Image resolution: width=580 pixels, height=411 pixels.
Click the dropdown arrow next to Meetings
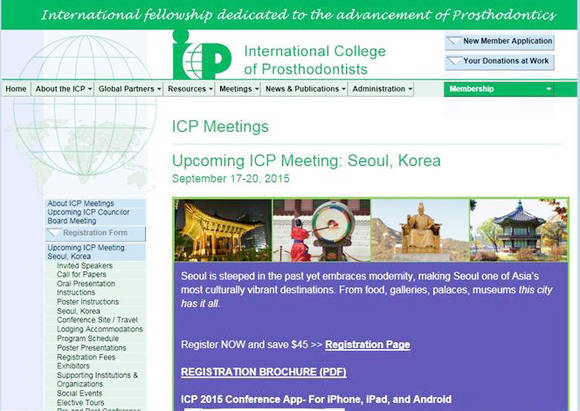pos(257,90)
